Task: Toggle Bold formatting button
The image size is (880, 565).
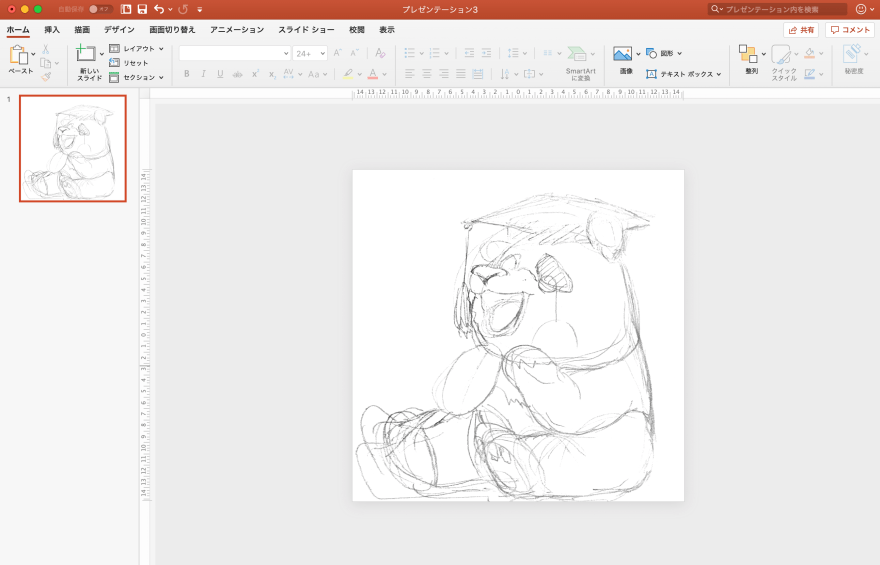Action: coord(186,74)
